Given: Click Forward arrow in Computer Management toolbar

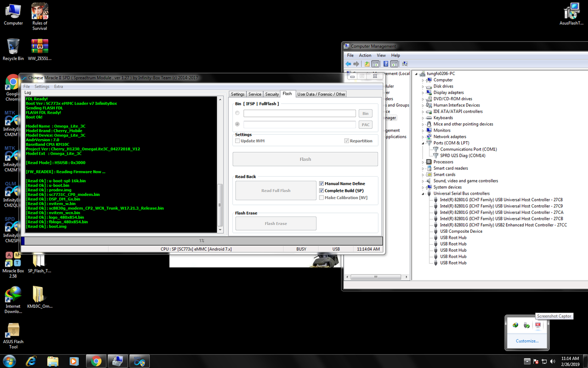Looking at the screenshot, I should [x=356, y=64].
